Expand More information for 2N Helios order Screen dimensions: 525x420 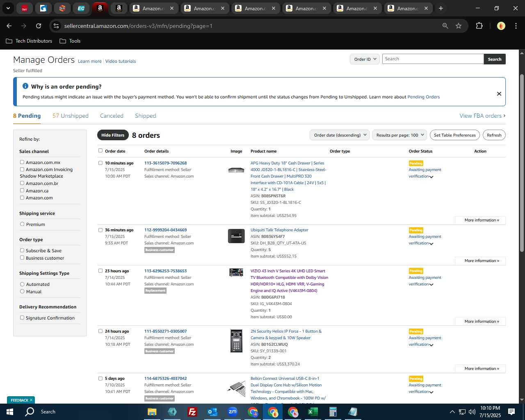click(480, 369)
